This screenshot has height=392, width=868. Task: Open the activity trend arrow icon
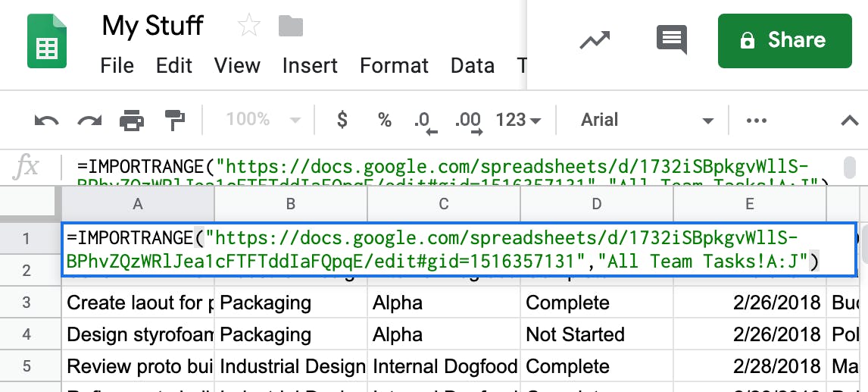[x=595, y=40]
